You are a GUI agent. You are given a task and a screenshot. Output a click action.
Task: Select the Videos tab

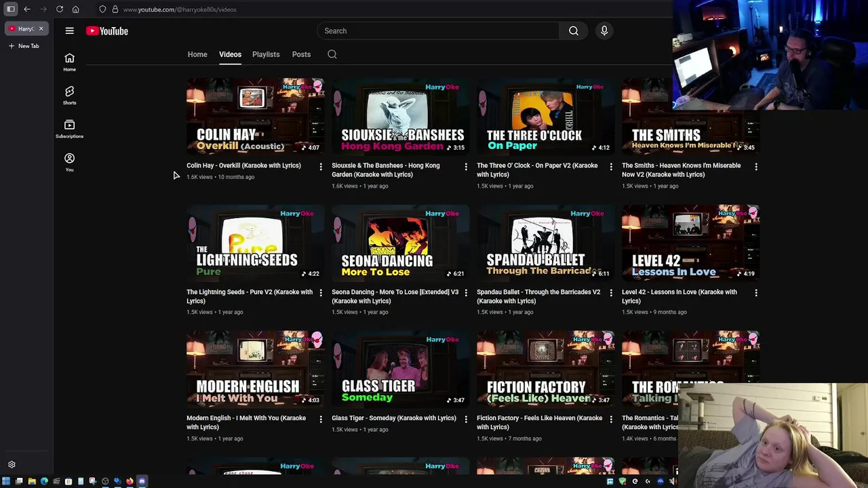coord(230,54)
